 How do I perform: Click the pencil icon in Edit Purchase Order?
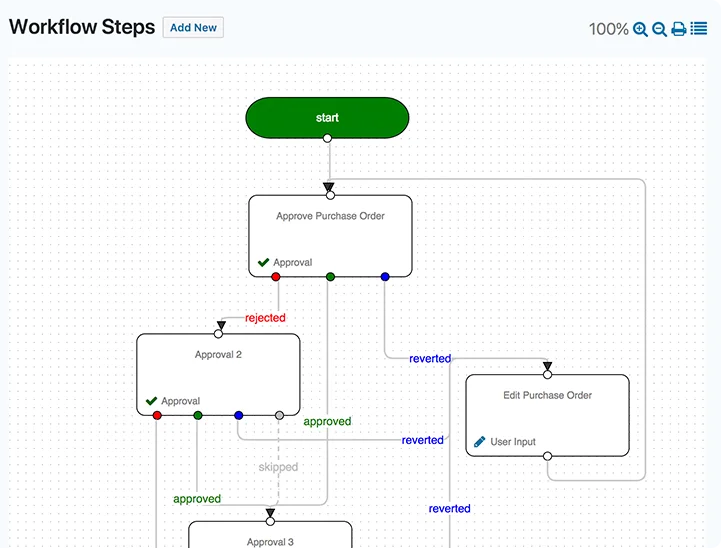point(480,441)
